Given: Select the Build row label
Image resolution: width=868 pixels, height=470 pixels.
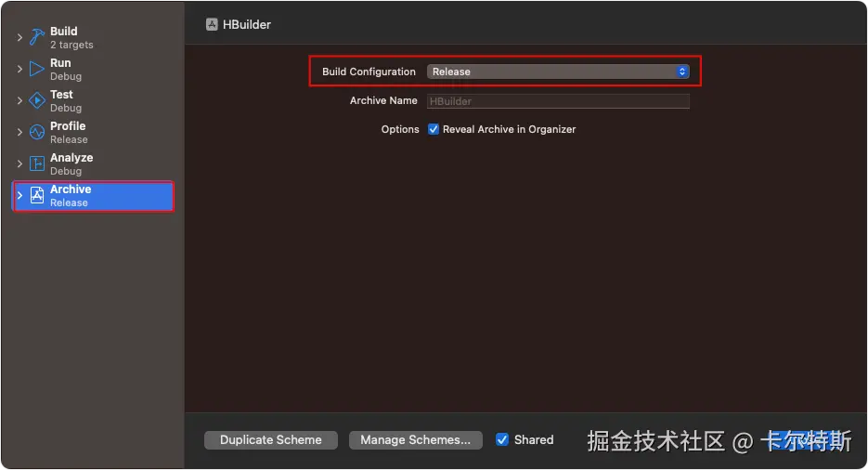Looking at the screenshot, I should click(64, 31).
